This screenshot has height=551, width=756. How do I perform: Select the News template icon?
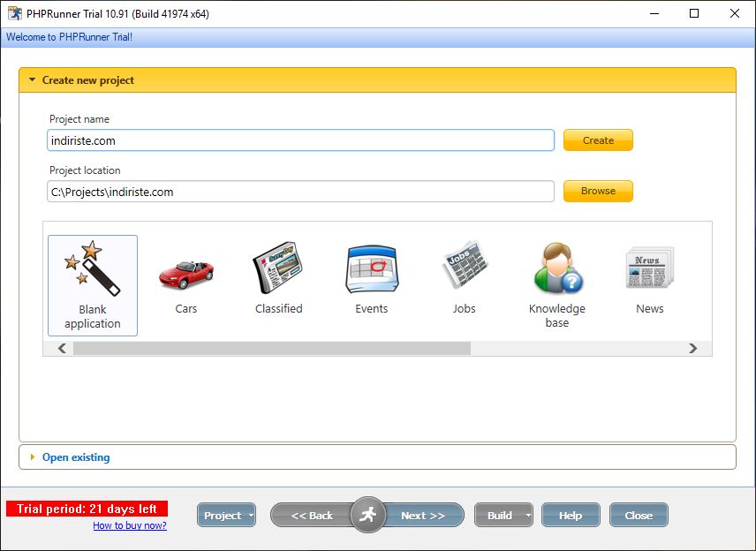tap(649, 267)
